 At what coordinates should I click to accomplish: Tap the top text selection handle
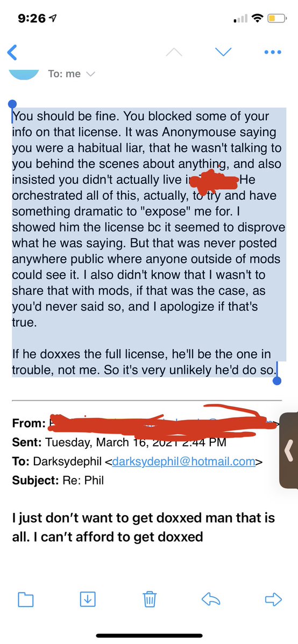[x=12, y=105]
